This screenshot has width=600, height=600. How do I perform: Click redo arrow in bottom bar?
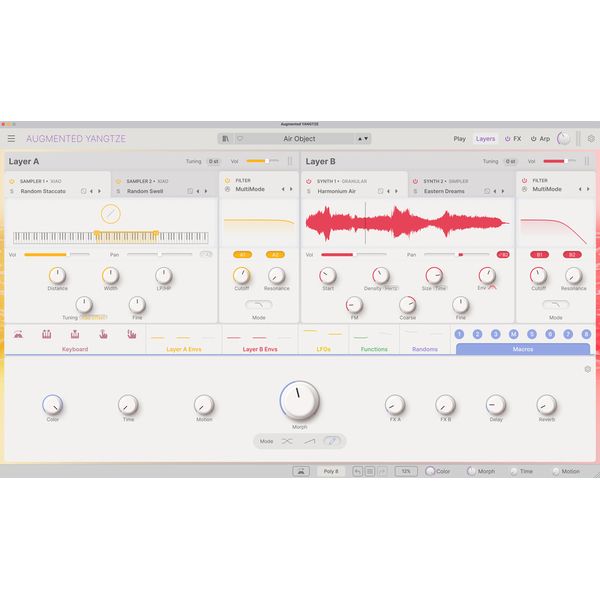382,471
